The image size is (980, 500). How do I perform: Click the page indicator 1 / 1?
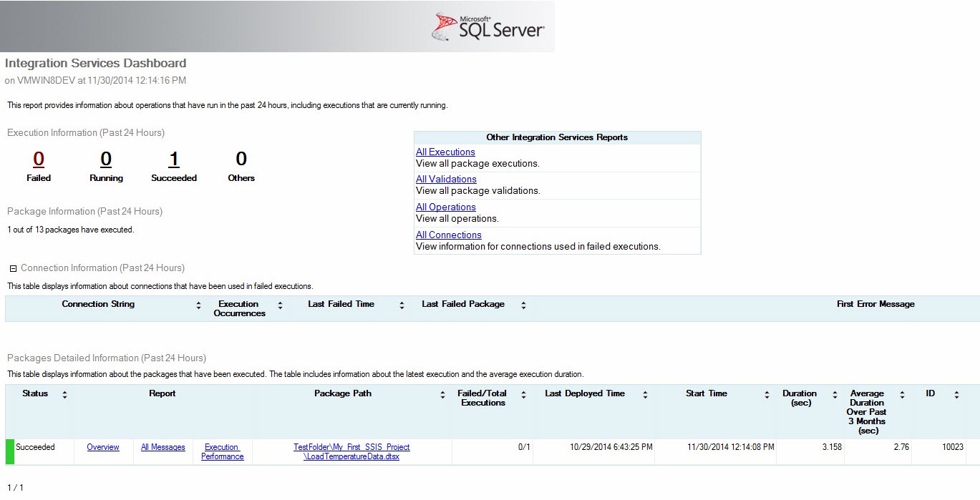(x=15, y=488)
